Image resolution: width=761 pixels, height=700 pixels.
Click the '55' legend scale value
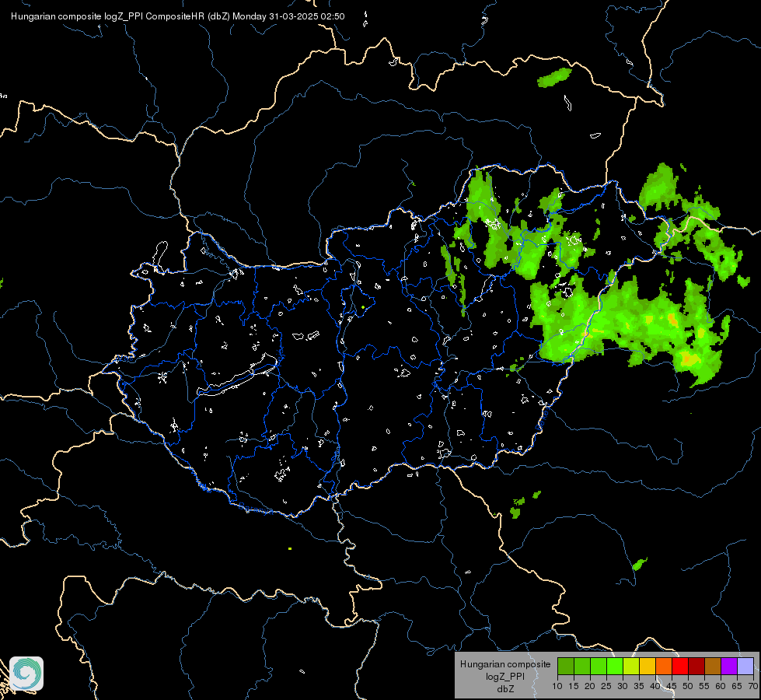point(704,686)
